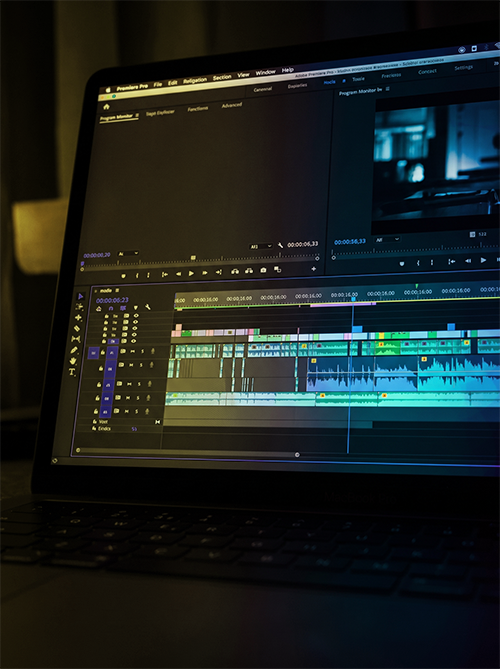Viewport: 500px width, 669px height.
Task: Click Program monitor Step Back
Action: click(x=468, y=261)
